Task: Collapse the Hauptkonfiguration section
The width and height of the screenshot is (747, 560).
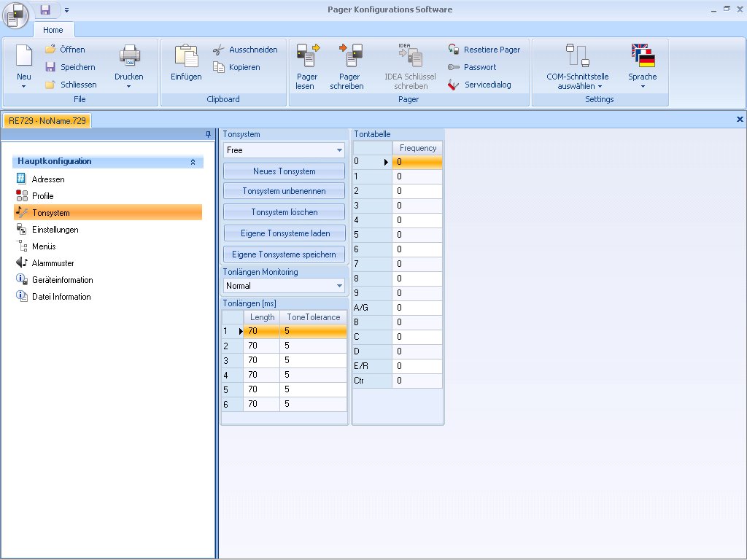Action: pyautogui.click(x=193, y=162)
